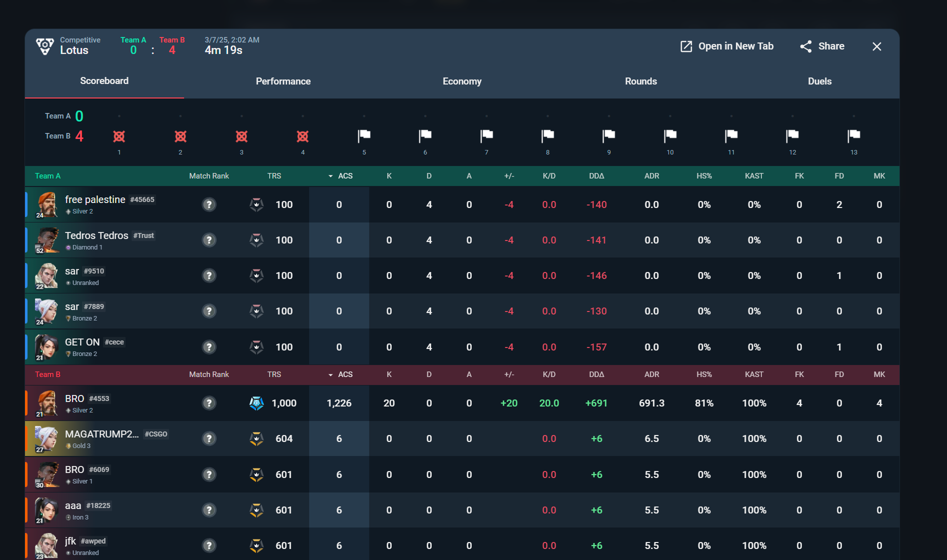Select round 13 surrender flag
The width and height of the screenshot is (947, 560).
tap(854, 135)
